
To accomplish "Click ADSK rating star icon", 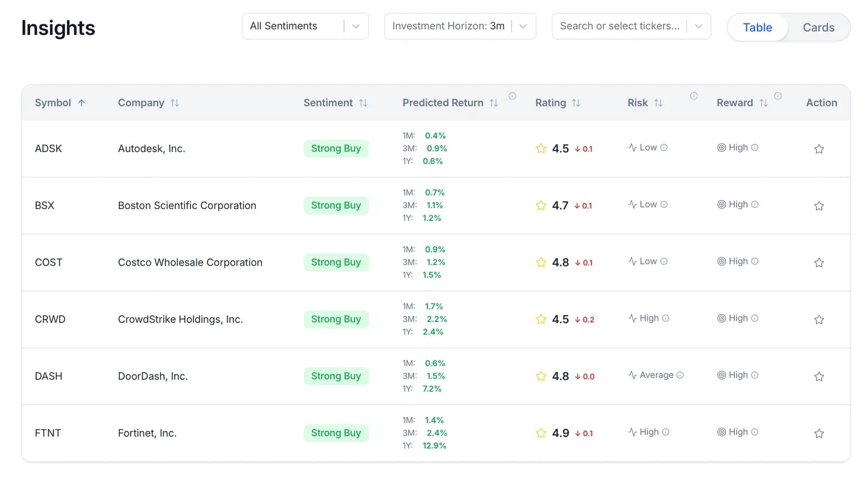I will (541, 148).
